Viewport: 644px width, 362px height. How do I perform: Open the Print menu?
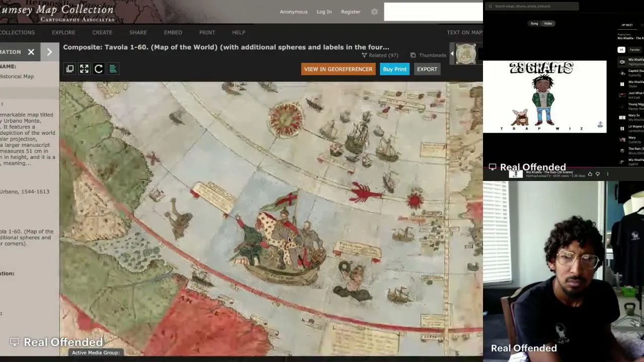pos(207,32)
